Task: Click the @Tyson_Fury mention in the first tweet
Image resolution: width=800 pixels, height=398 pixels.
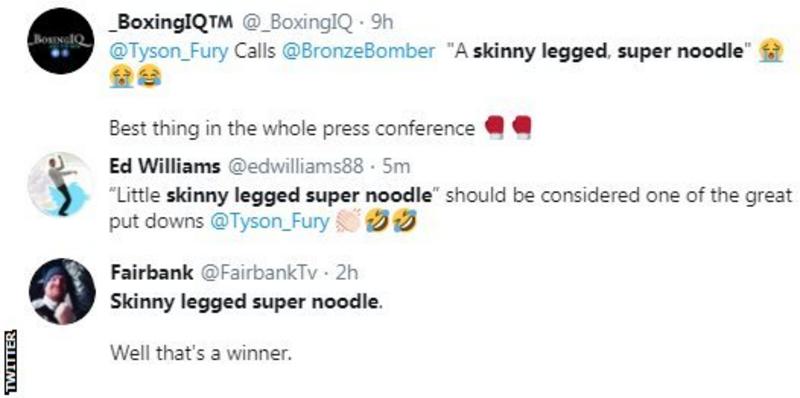Action: (x=169, y=52)
